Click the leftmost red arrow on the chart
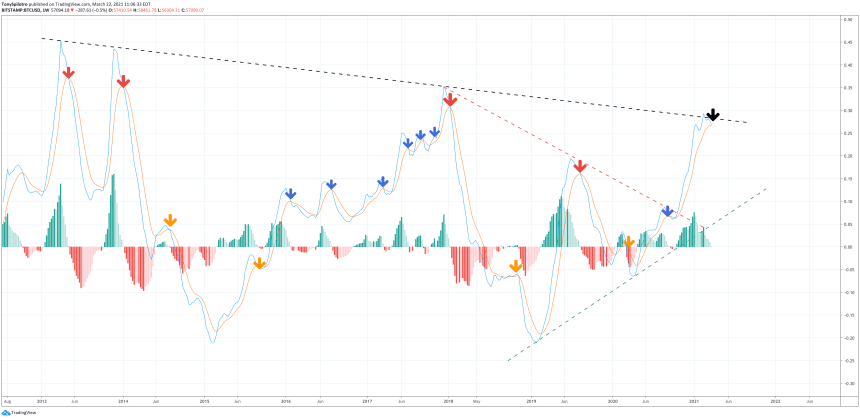860x419 pixels. tap(68, 73)
